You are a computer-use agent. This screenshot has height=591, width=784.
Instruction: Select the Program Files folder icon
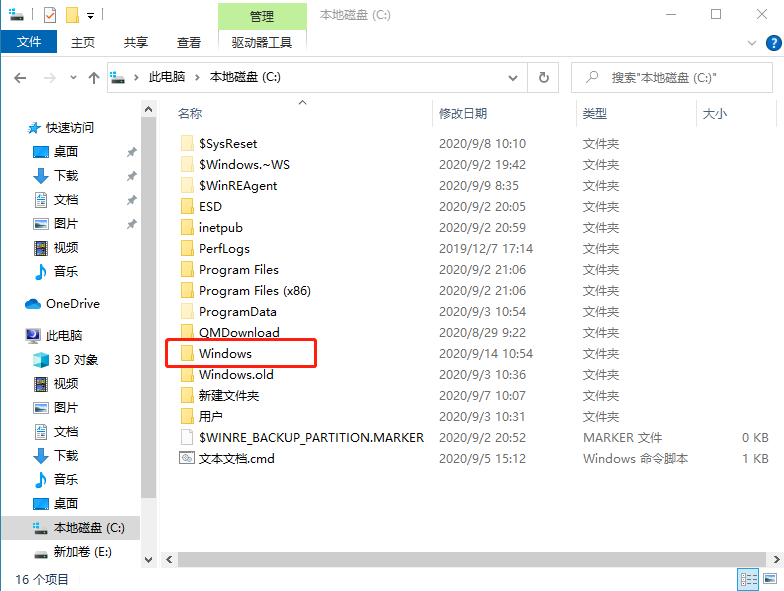pos(187,270)
